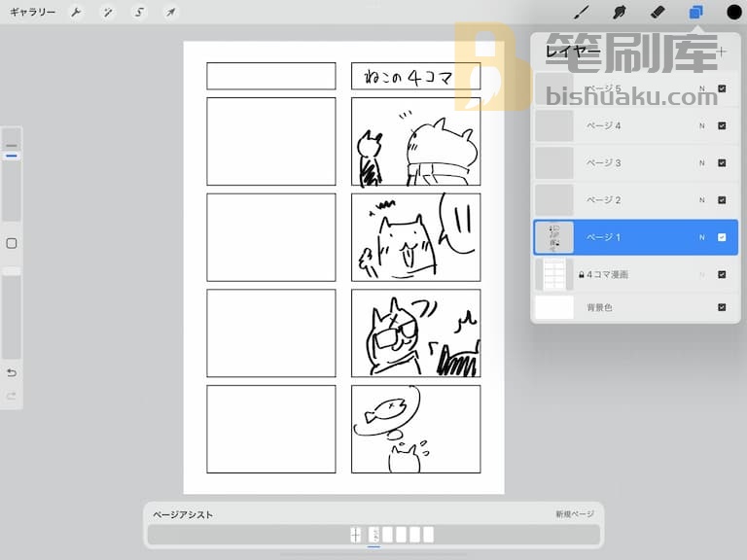Open blend mode N for ページ3
The width and height of the screenshot is (747, 560).
click(701, 163)
